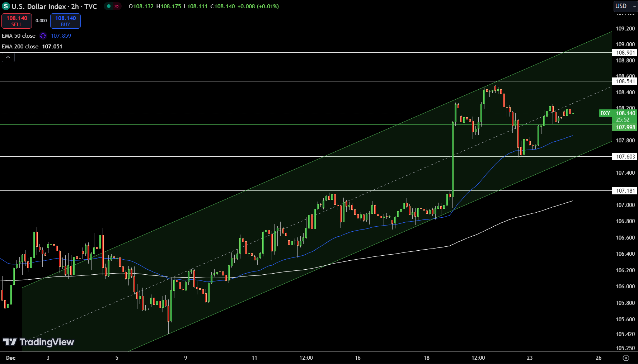Click the U.S. Dollar Index symbol icon
The height and width of the screenshot is (364, 638).
pyautogui.click(x=6, y=6)
